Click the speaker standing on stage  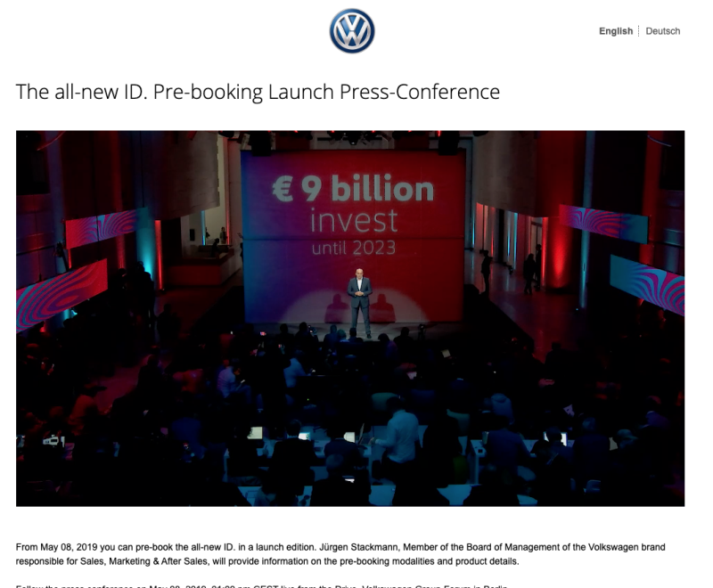coord(360,303)
